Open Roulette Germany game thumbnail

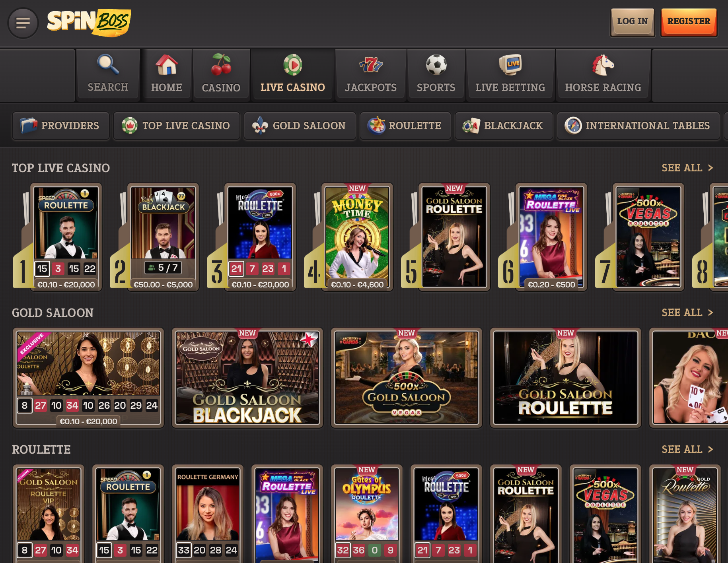point(208,513)
